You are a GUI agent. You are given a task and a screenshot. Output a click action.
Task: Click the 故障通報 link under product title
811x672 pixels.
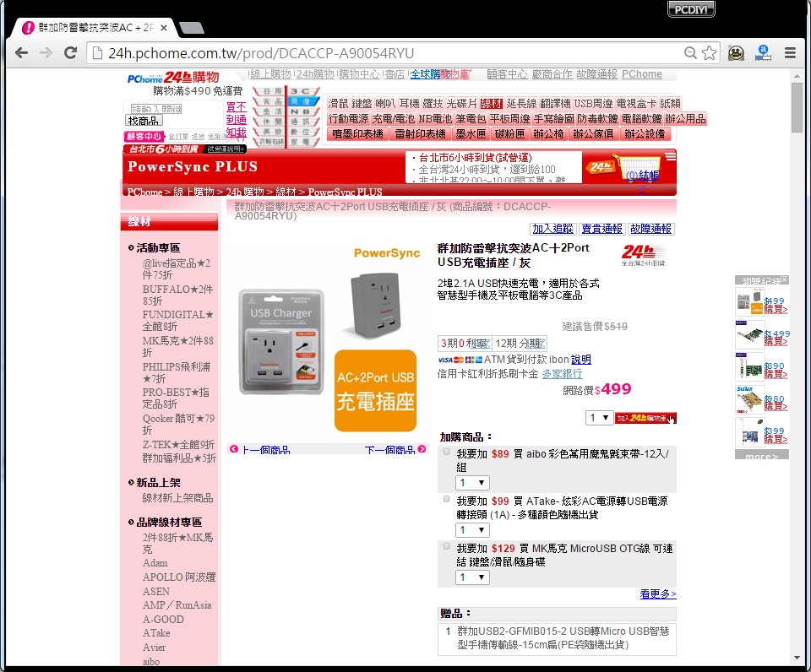point(650,229)
